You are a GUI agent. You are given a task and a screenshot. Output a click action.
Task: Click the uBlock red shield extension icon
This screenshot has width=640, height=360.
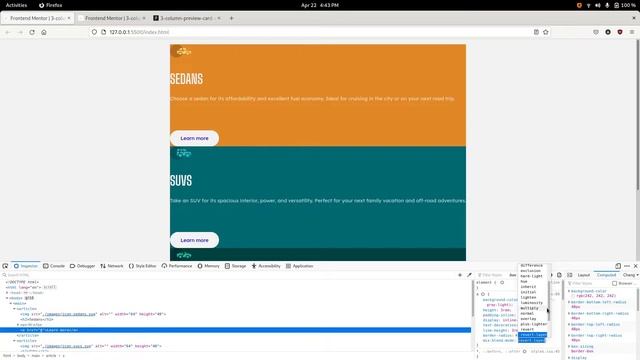point(620,32)
